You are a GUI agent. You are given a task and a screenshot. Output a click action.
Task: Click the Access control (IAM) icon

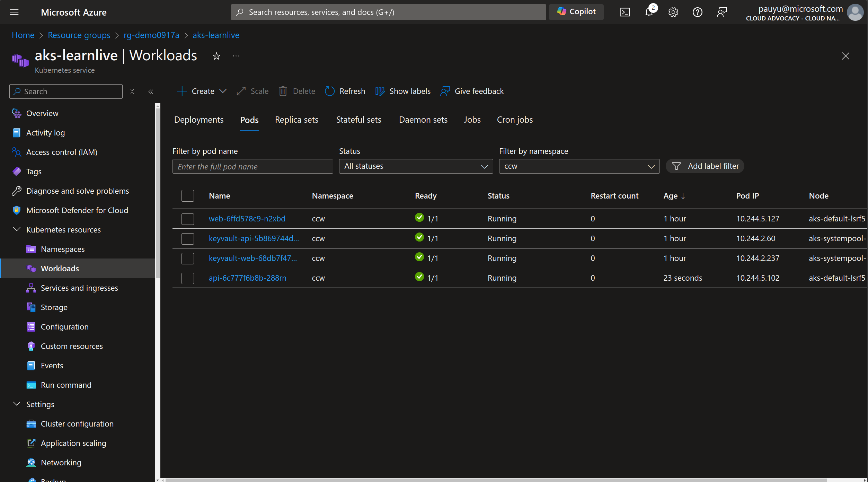pyautogui.click(x=17, y=152)
